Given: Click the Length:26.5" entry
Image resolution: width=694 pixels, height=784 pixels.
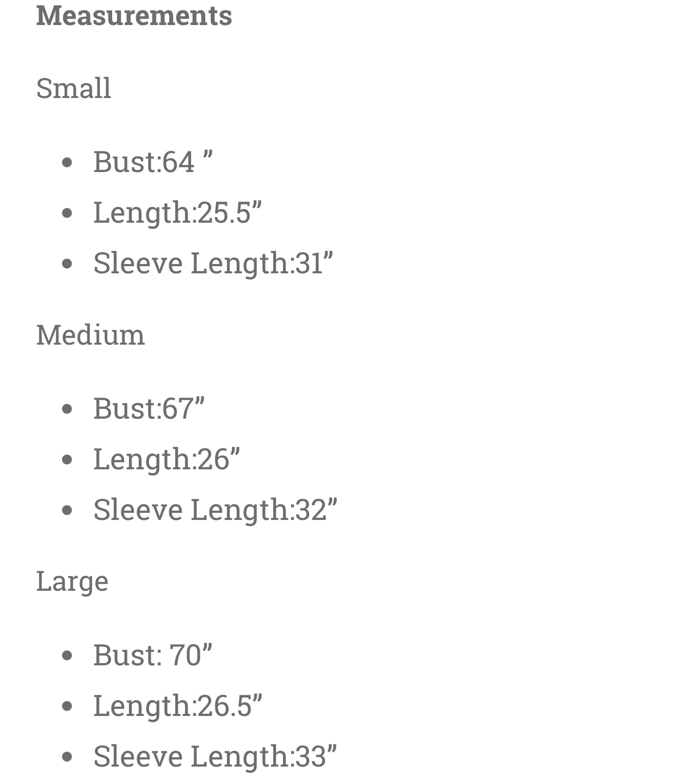Looking at the screenshot, I should 177,706.
